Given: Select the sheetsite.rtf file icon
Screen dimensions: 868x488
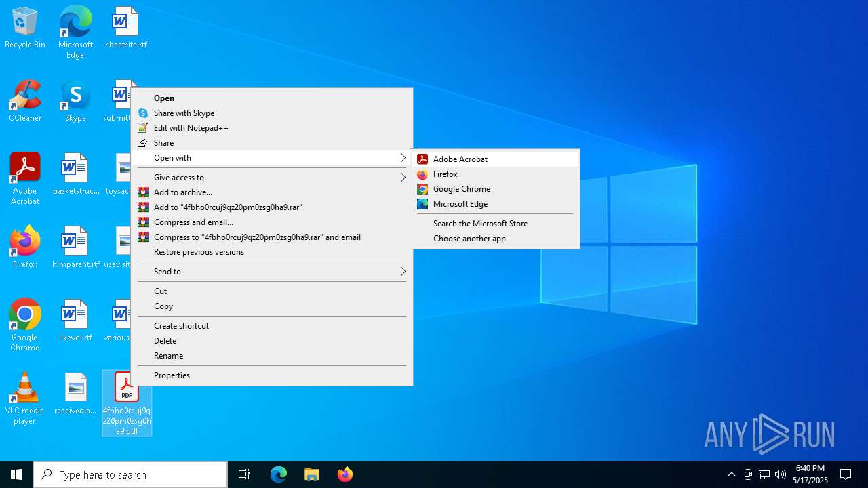Looking at the screenshot, I should pos(126,28).
